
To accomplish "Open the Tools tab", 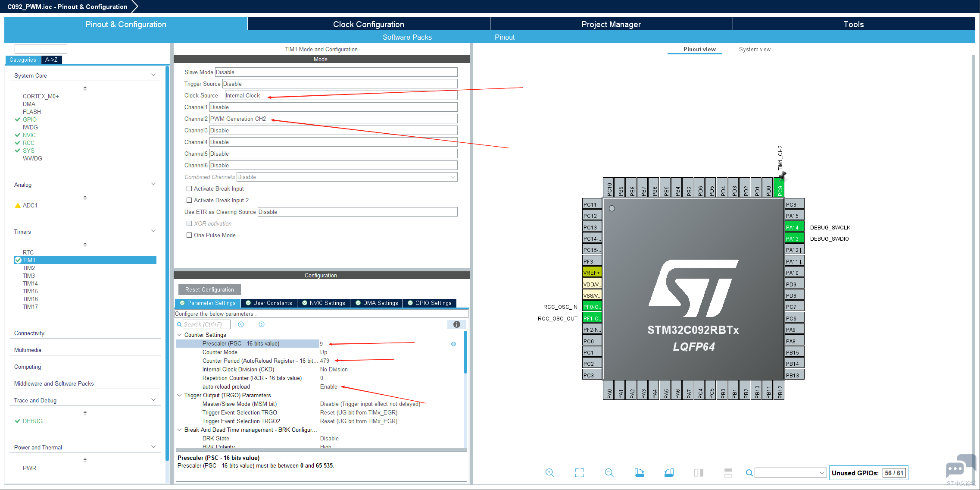I will (x=854, y=24).
